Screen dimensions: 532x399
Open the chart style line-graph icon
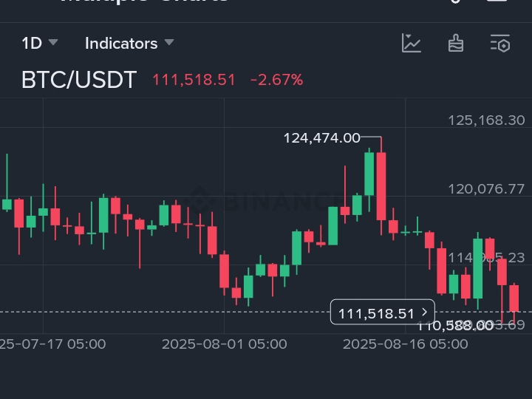pos(412,43)
